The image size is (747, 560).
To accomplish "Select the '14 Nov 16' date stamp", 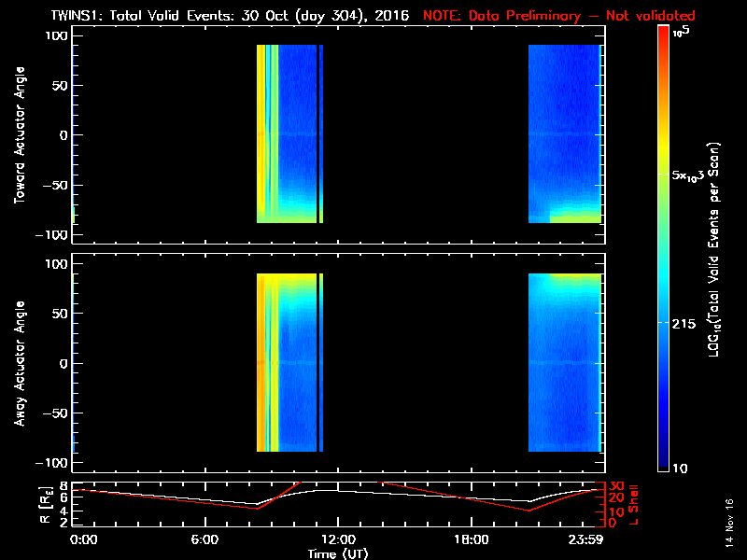I will tap(729, 523).
